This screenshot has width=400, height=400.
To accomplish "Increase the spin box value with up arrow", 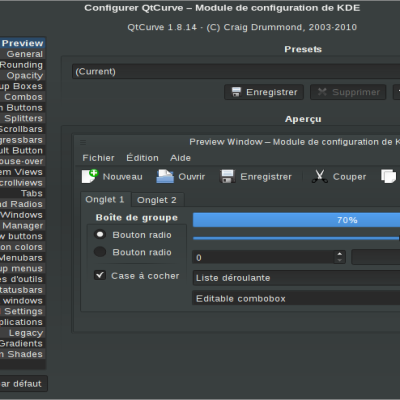I will (339, 254).
